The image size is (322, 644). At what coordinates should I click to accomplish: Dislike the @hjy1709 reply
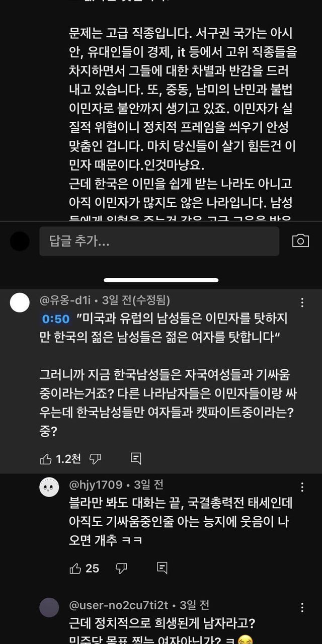(x=121, y=569)
